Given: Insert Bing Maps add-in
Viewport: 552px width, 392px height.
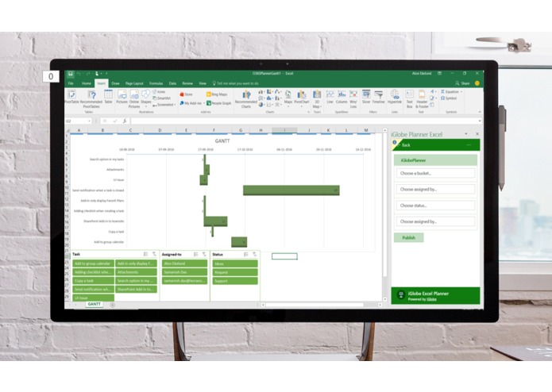Looking at the screenshot, I should point(217,94).
